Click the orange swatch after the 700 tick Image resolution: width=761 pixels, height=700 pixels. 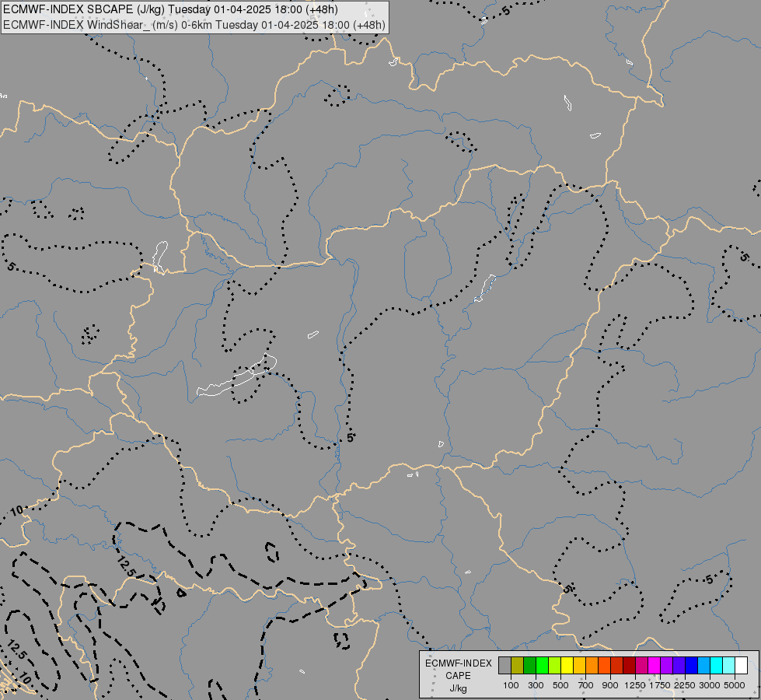(x=592, y=665)
